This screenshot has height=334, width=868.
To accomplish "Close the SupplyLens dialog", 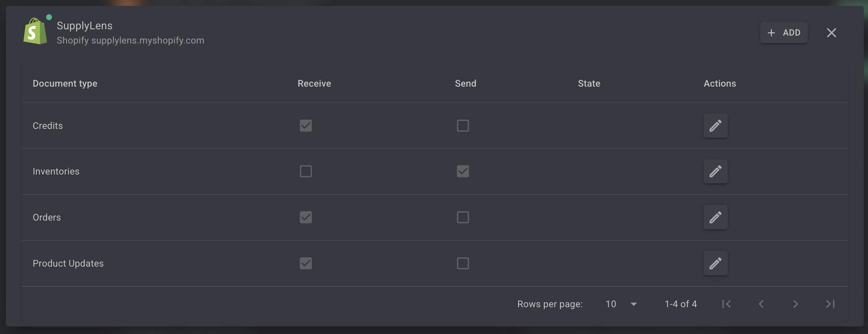I will click(x=832, y=33).
